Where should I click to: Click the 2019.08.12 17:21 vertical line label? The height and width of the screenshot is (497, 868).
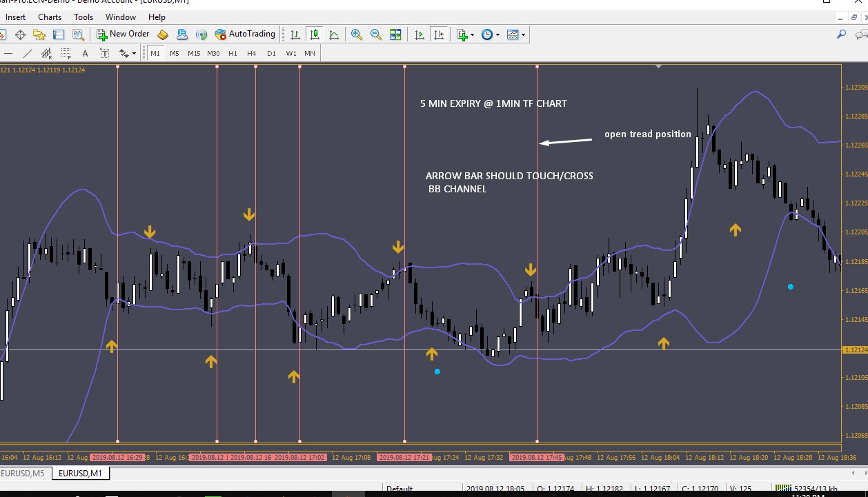(404, 457)
